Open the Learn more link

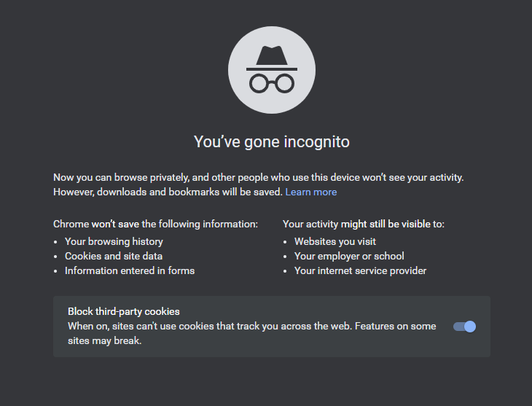(310, 192)
